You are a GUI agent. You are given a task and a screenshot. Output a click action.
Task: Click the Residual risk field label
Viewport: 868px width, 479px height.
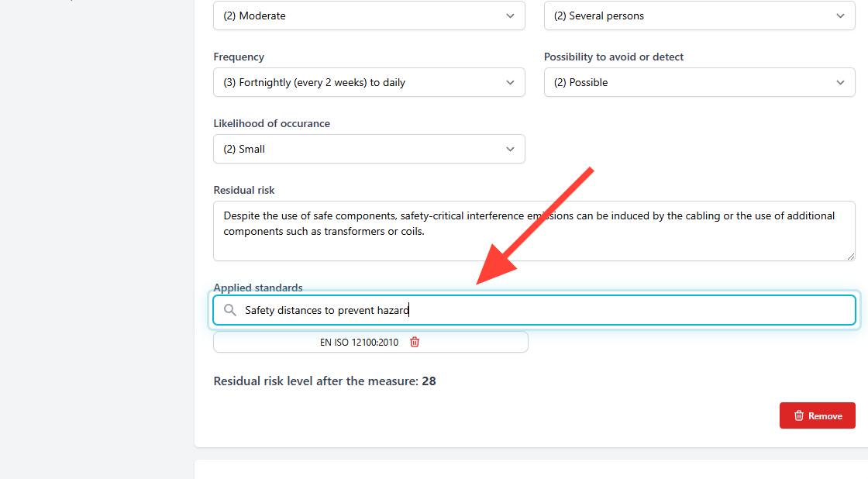(244, 190)
